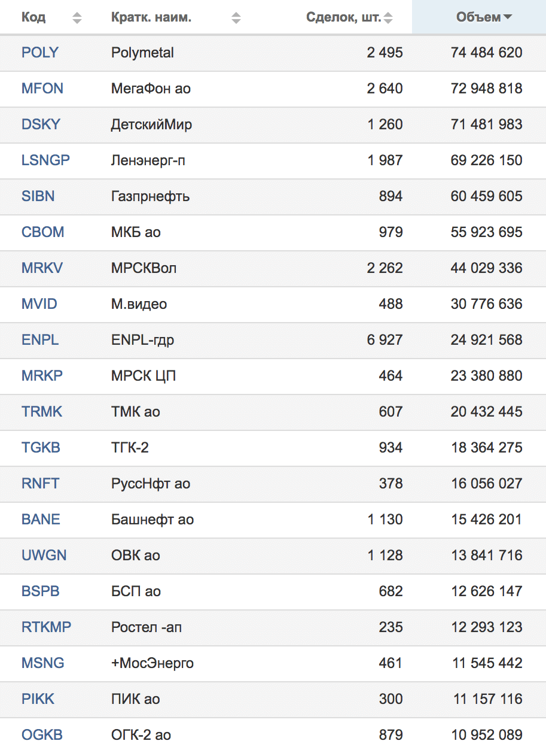Follow the SIBN ticker link
The height and width of the screenshot is (756, 546).
(38, 196)
